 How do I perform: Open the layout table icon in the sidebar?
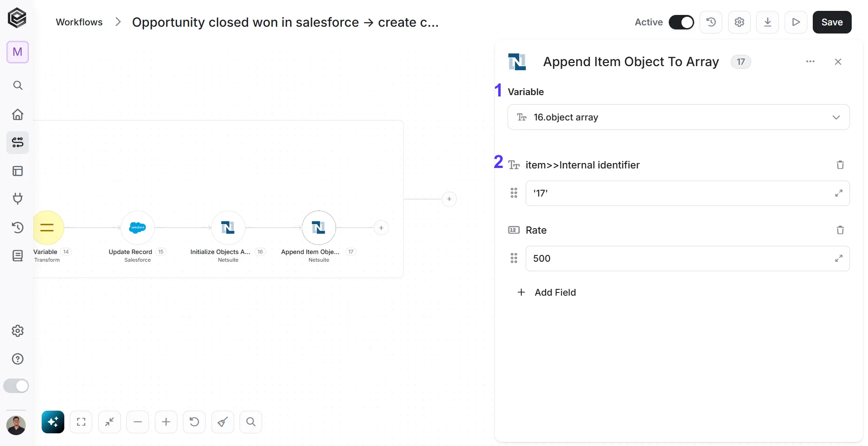18,171
